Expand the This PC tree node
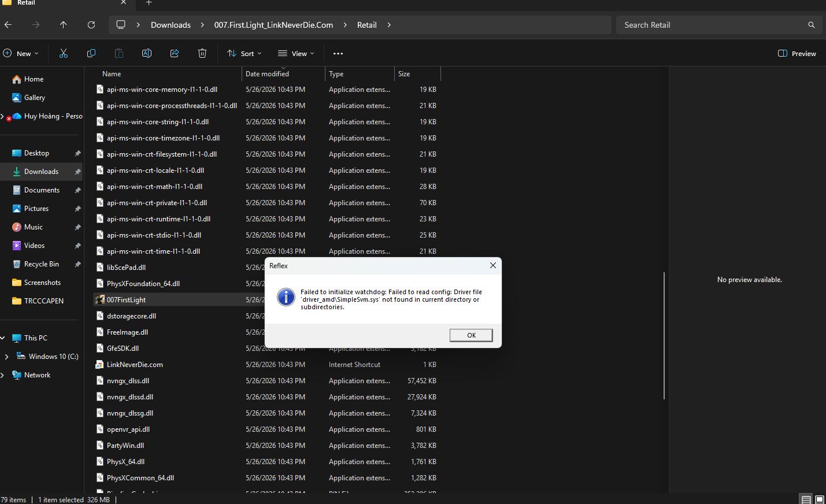826x504 pixels. tap(3, 338)
